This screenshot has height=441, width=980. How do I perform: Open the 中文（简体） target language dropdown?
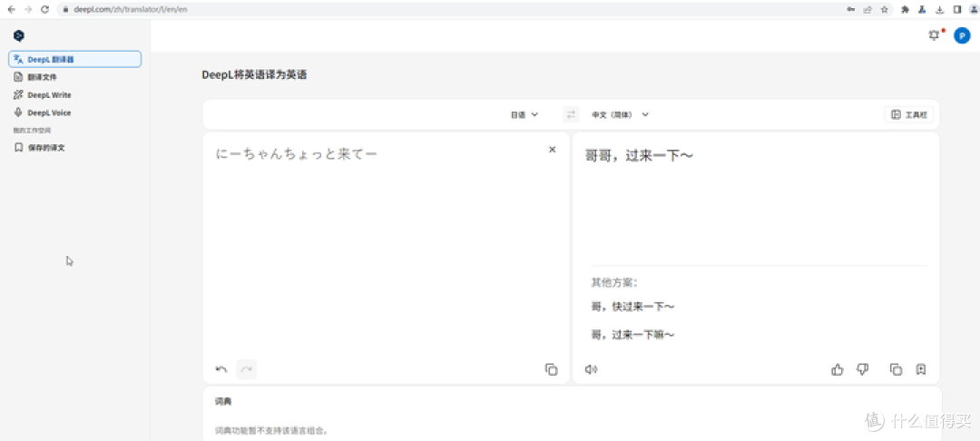pyautogui.click(x=621, y=115)
